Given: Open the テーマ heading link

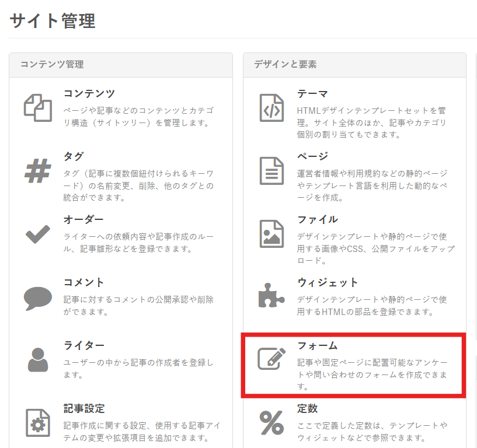Looking at the screenshot, I should 312,94.
